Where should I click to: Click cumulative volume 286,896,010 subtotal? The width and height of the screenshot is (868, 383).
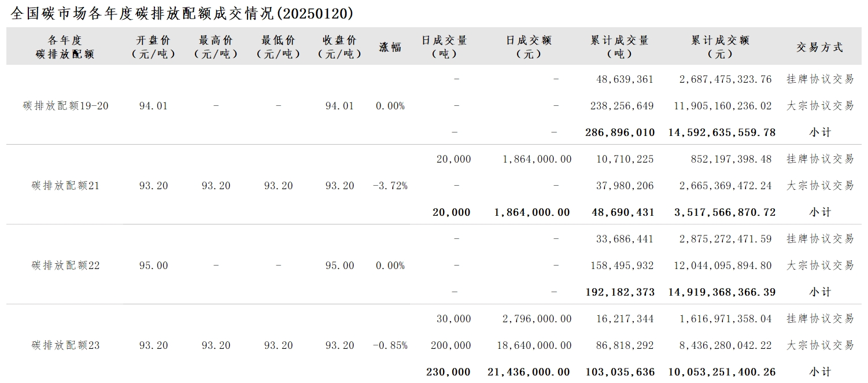pyautogui.click(x=619, y=132)
